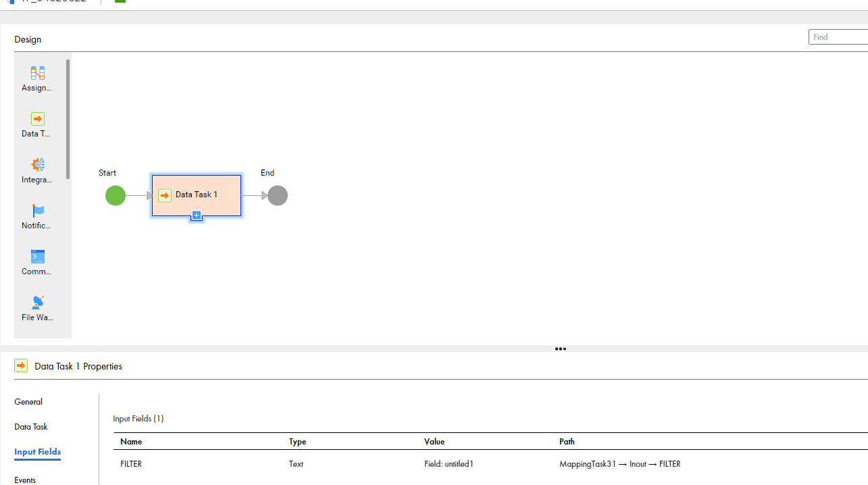Expand Data Task 1 with plus handle

tap(197, 215)
